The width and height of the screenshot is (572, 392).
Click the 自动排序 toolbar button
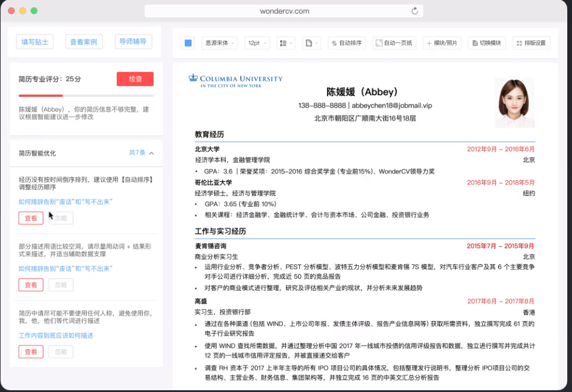click(x=347, y=43)
